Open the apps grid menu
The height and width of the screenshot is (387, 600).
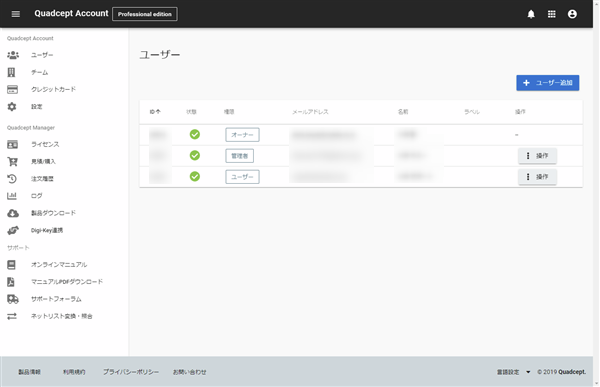(x=551, y=14)
